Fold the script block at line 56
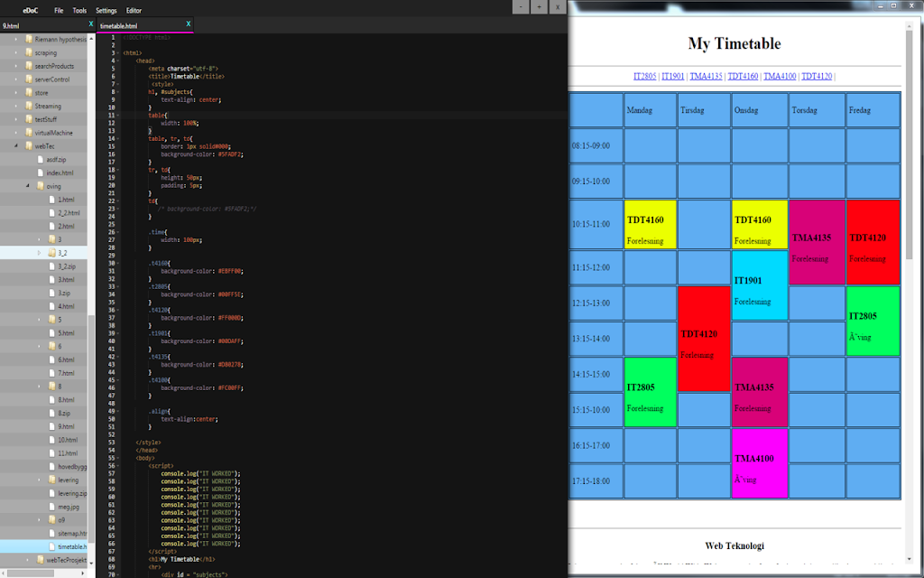 (118, 465)
